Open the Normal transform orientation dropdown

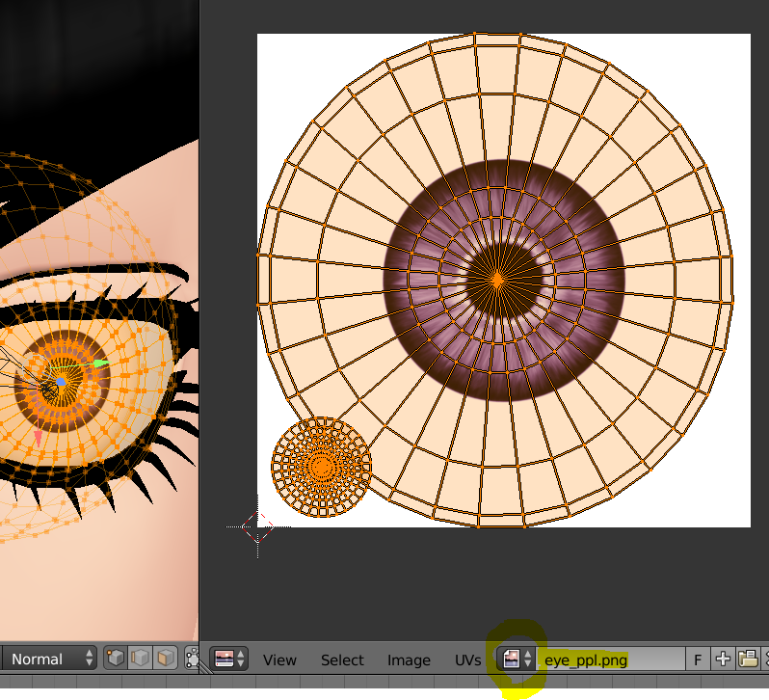(x=49, y=659)
